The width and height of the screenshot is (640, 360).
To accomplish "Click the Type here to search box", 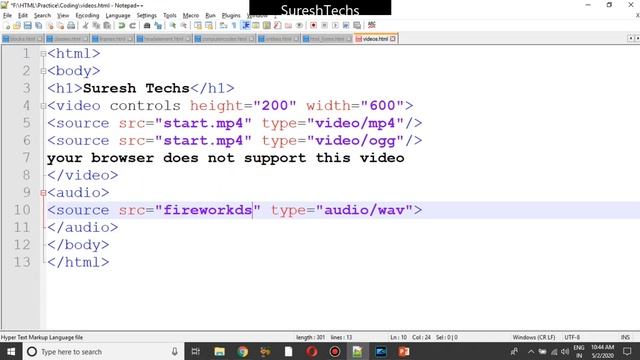I will (x=103, y=351).
